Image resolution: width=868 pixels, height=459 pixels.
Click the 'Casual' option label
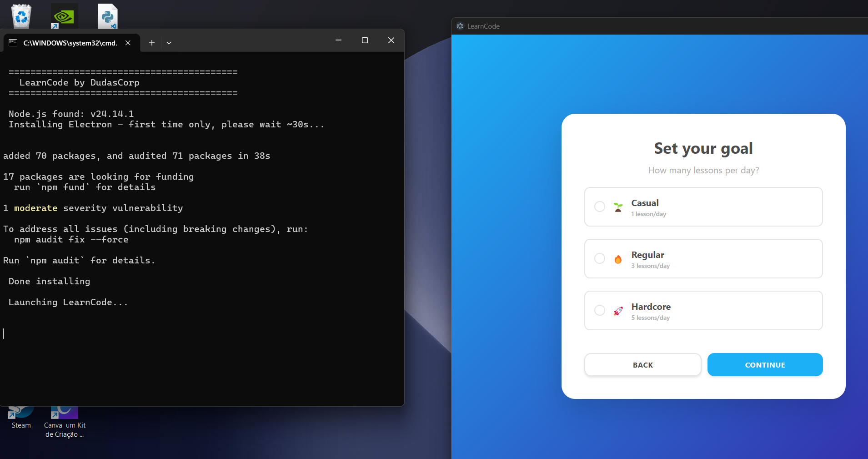645,203
